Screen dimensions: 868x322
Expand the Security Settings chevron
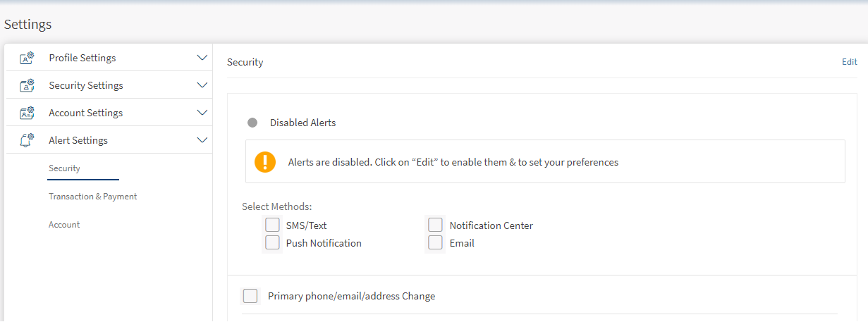pyautogui.click(x=202, y=85)
